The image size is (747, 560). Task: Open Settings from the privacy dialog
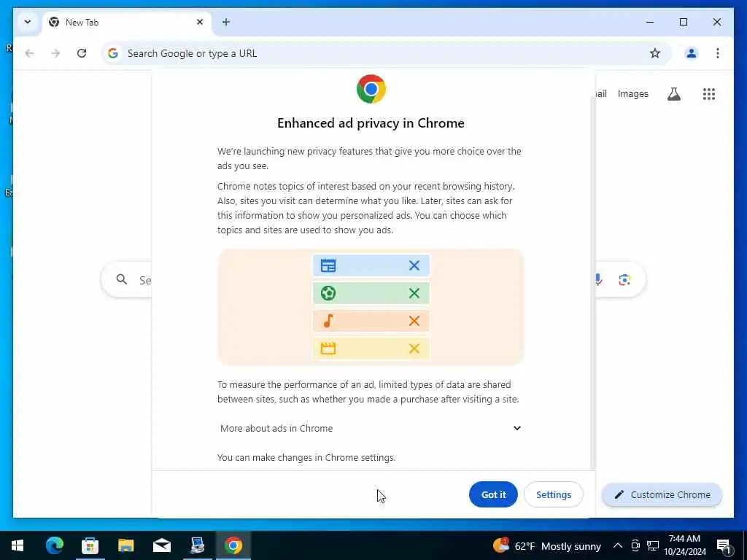(554, 494)
